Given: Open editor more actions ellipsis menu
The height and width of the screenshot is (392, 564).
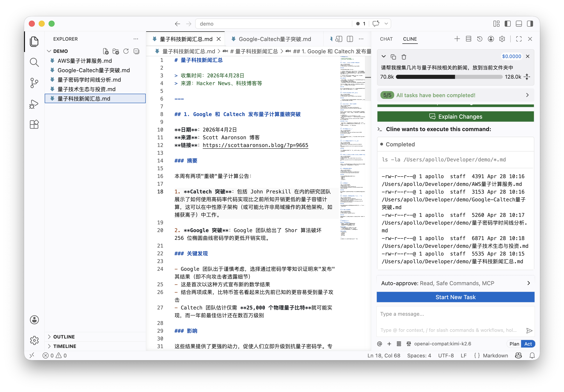Looking at the screenshot, I should (361, 39).
